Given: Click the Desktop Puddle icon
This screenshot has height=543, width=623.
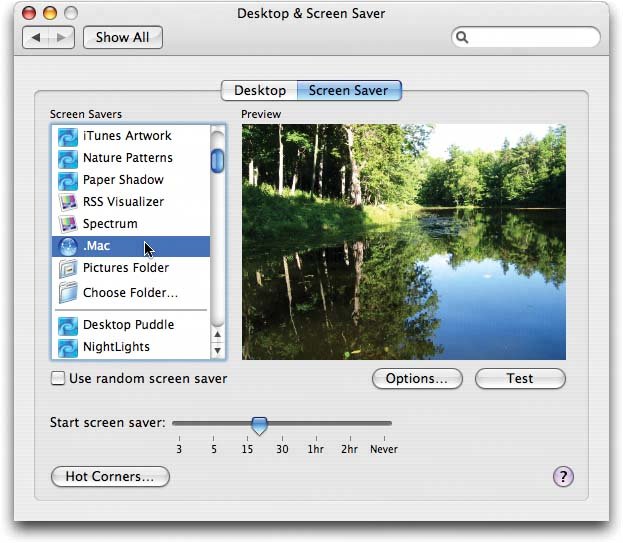Looking at the screenshot, I should click(x=68, y=325).
